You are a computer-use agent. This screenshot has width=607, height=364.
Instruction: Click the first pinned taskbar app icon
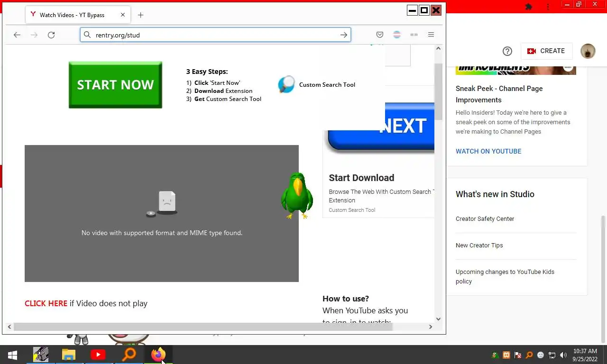[41, 355]
